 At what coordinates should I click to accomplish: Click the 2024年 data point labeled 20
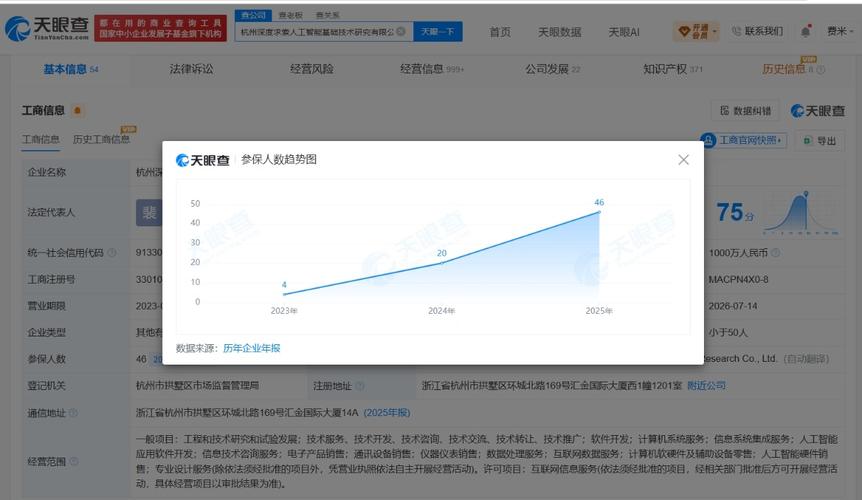pos(442,263)
